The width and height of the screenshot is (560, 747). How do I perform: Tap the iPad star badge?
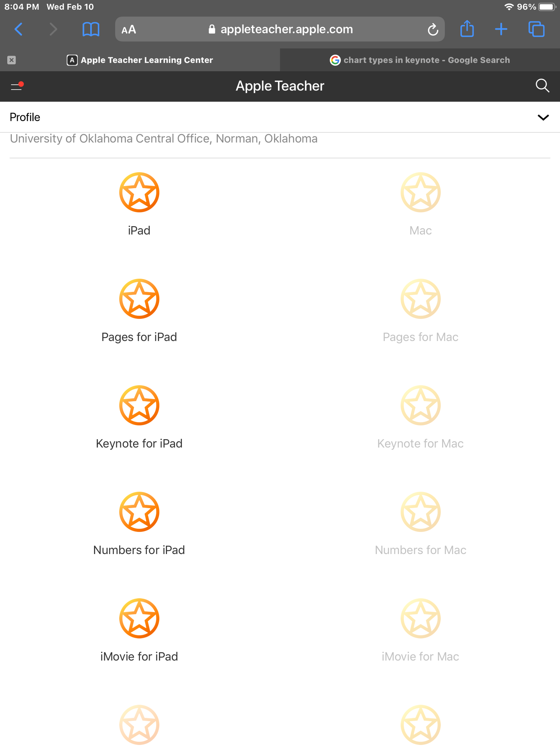[x=139, y=192]
